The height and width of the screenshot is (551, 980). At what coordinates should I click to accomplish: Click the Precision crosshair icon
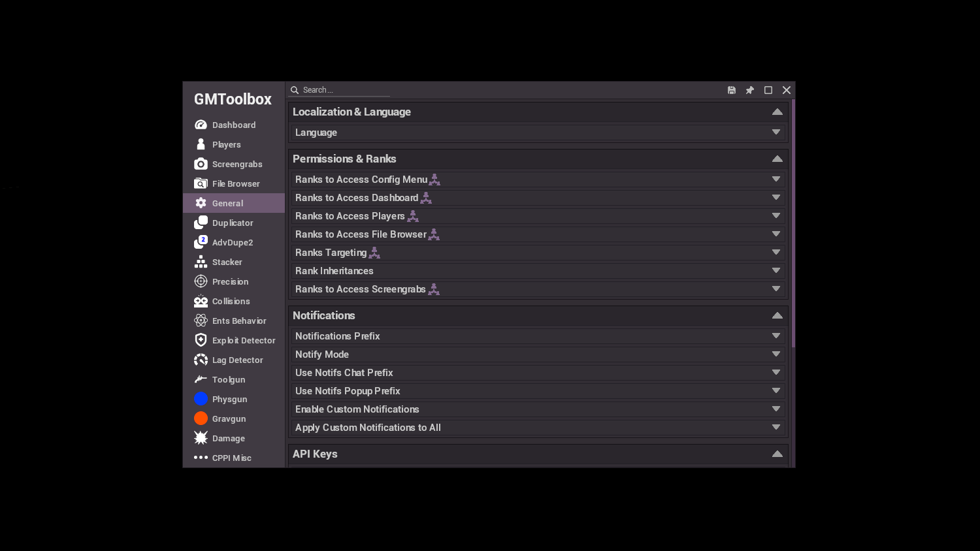click(201, 281)
